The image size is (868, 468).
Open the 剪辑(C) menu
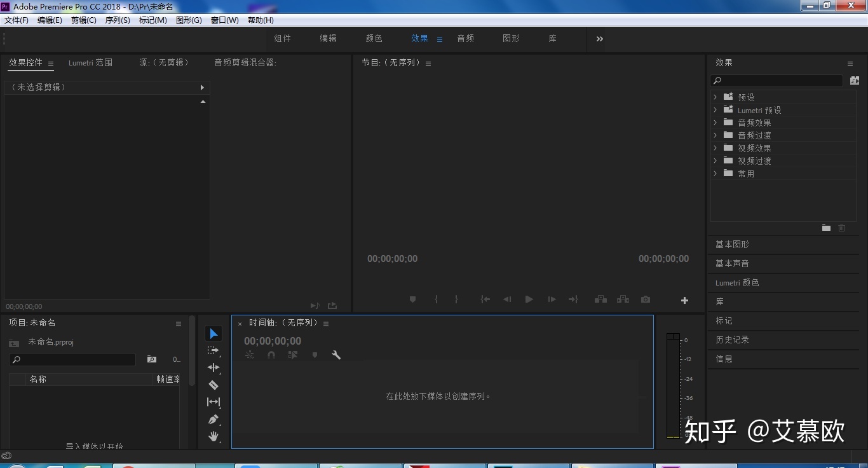84,20
